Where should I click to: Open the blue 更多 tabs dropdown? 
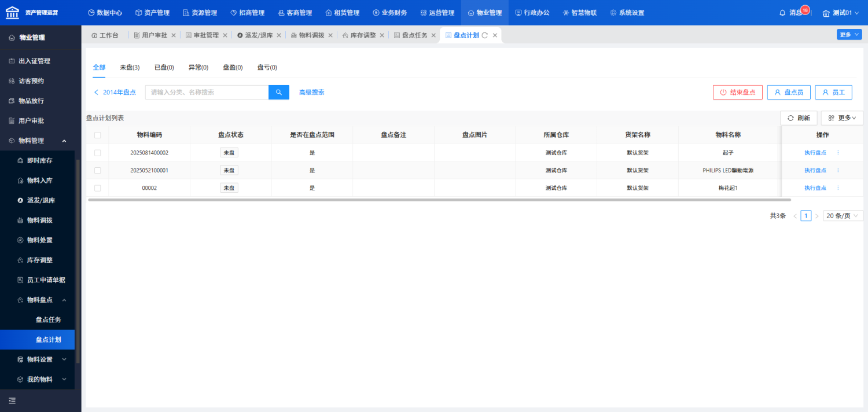(849, 35)
